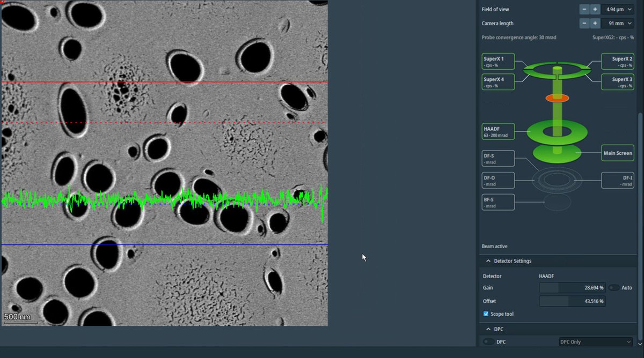
Task: Turn on the DPC toggle switch
Action: 488,341
